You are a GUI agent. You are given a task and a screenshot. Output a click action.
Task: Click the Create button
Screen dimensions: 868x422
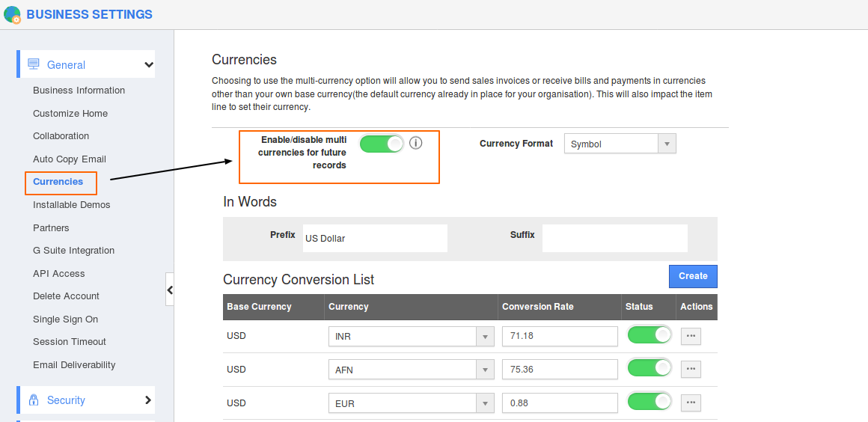693,276
